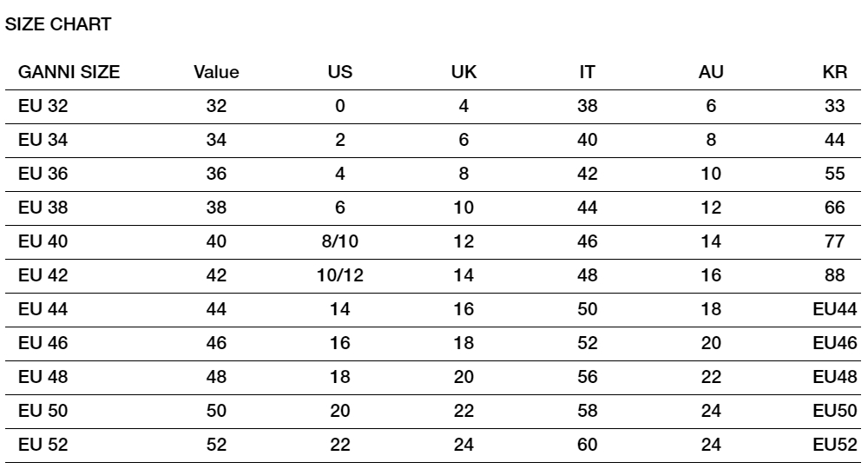
Task: Click the EU 46 row label
Action: point(43,343)
